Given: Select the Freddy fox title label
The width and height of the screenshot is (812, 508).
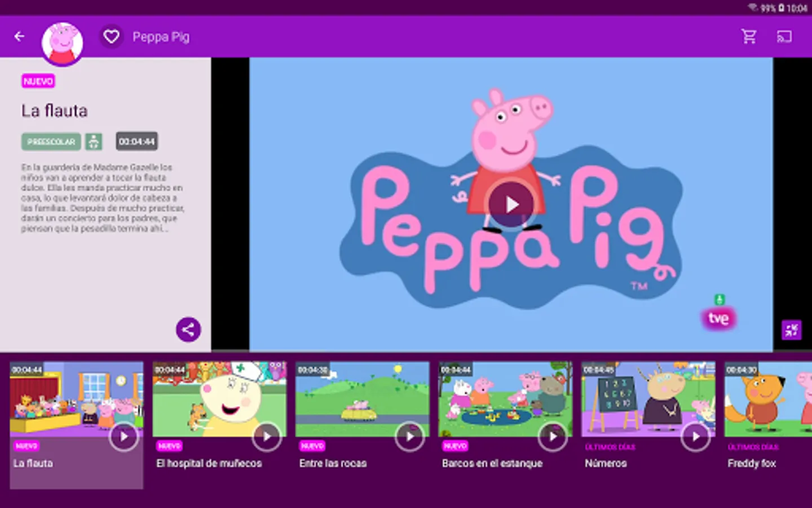Looking at the screenshot, I should coord(752,463).
